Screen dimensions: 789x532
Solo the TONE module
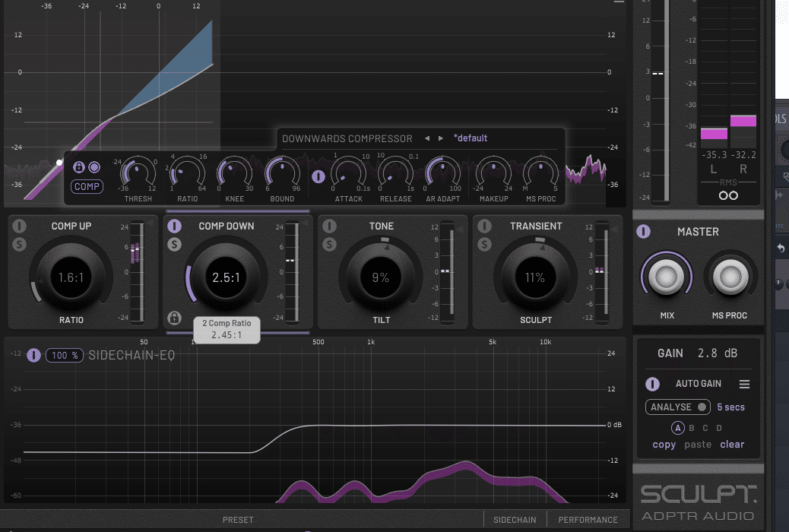coord(329,245)
